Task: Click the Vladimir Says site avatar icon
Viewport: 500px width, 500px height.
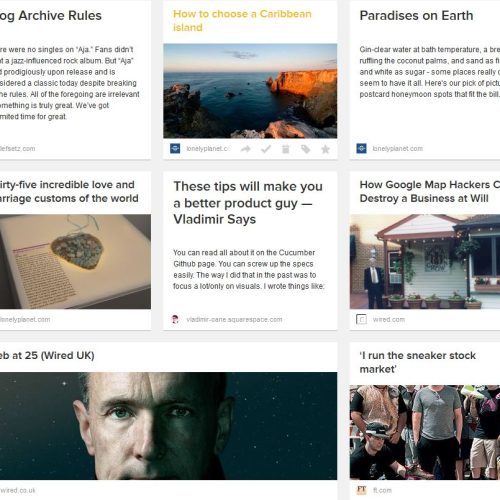Action: (175, 319)
